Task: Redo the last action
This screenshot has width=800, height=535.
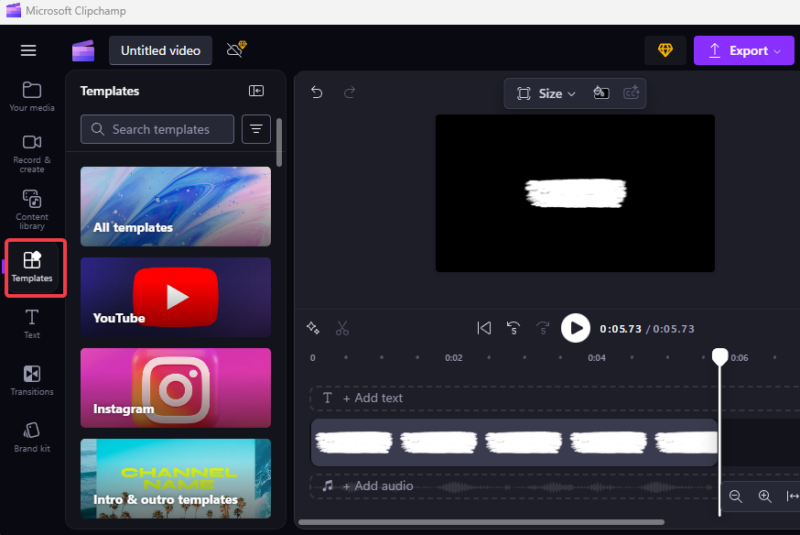Action: click(x=349, y=92)
